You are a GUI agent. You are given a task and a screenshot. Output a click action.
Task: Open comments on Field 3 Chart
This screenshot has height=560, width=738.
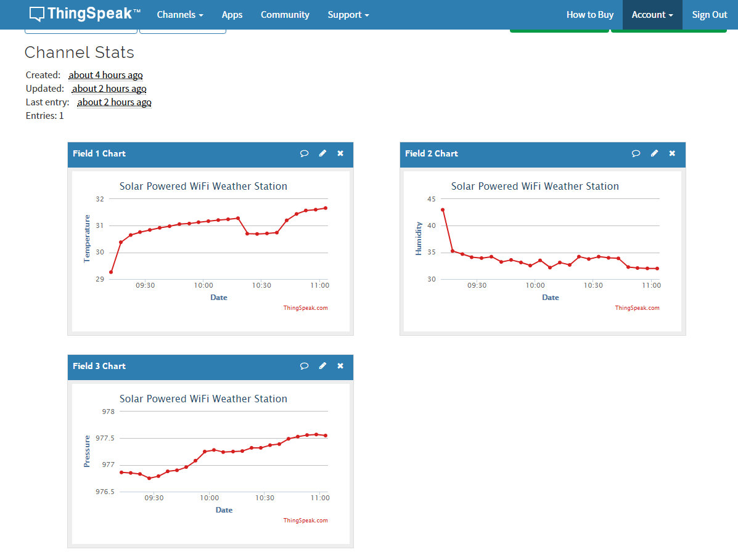(304, 366)
